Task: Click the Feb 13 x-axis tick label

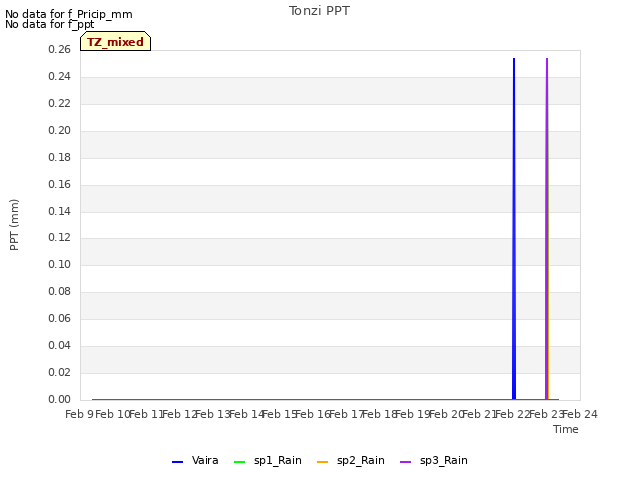Action: click(213, 414)
